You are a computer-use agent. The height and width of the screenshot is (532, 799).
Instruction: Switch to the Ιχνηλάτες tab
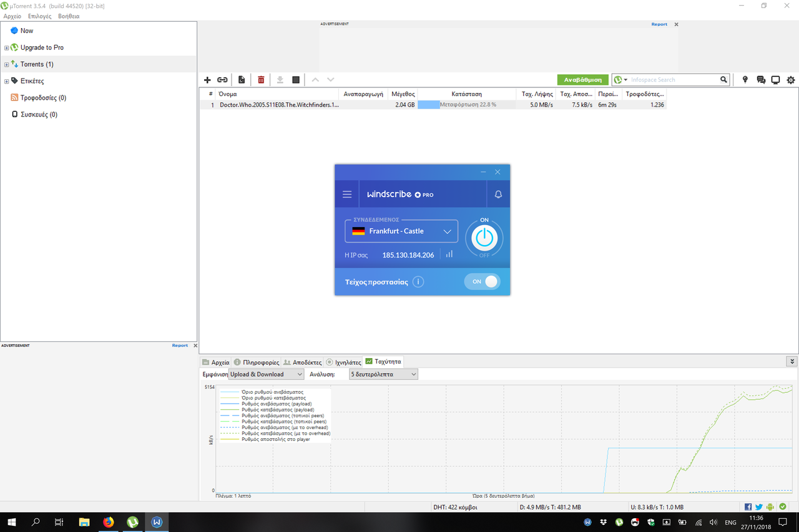[x=344, y=362]
